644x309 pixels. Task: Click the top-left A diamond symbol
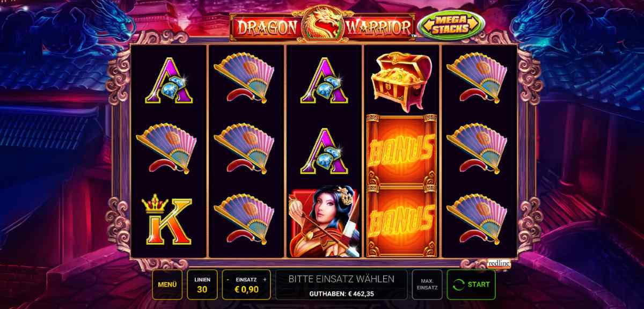[x=169, y=81]
